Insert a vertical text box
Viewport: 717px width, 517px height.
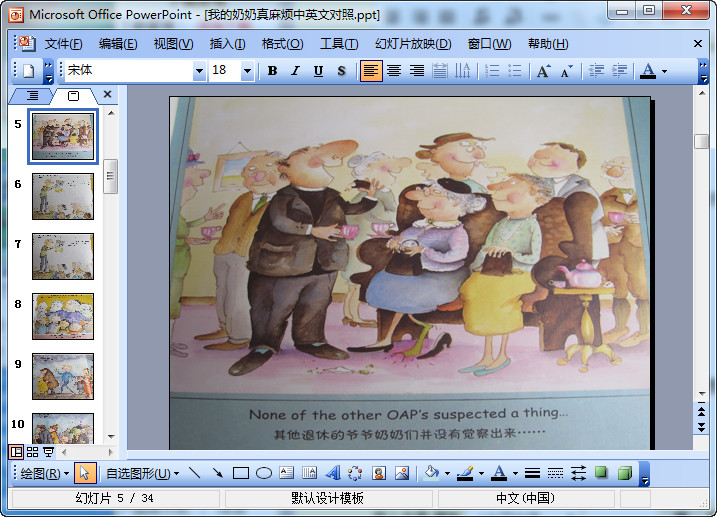click(310, 473)
